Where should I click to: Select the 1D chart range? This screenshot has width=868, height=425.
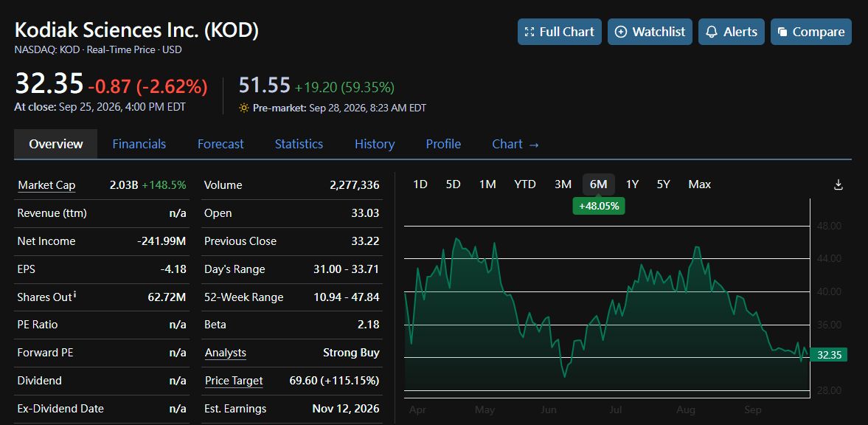[x=420, y=184]
